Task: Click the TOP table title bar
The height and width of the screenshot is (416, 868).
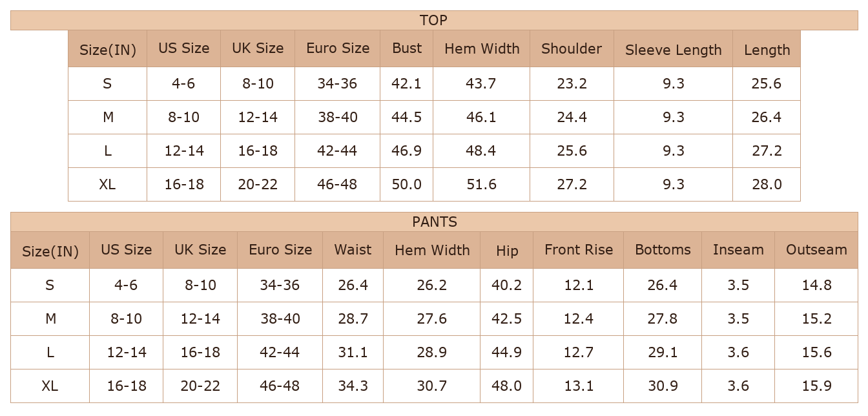Action: tap(434, 20)
